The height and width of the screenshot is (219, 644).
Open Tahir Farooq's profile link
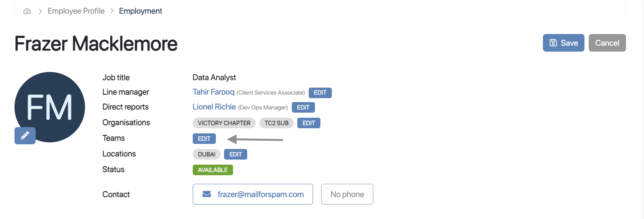[x=213, y=92]
